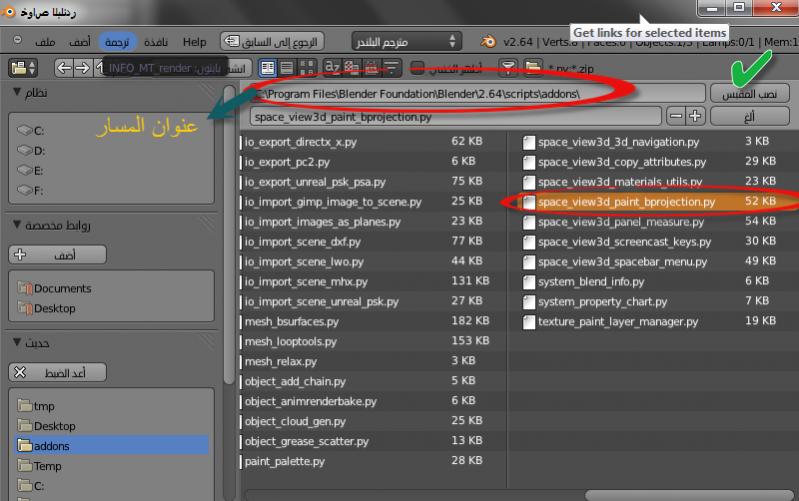This screenshot has height=501, width=799.
Task: Click the file name input field
Action: 456,116
